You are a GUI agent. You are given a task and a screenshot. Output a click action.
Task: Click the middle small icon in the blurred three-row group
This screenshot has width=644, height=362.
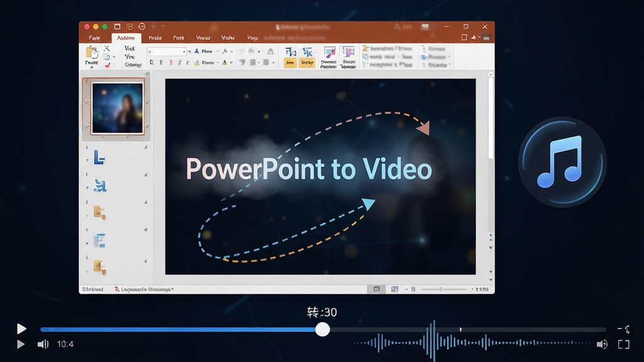pos(365,57)
